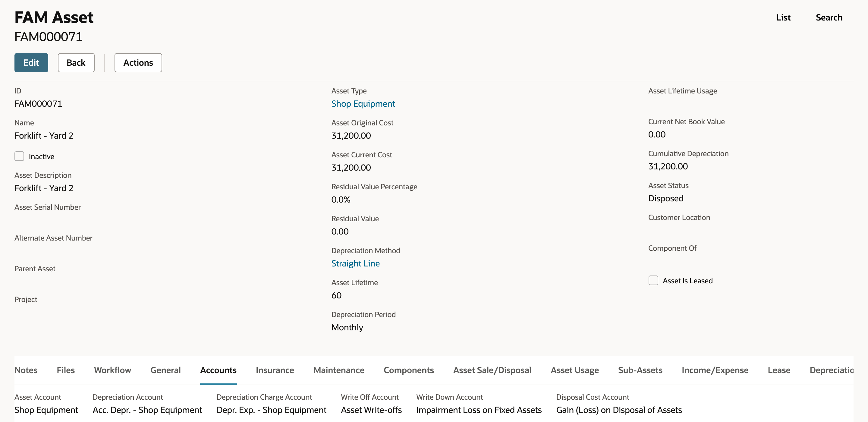
Task: Open the Sub-Assets tab
Action: pyautogui.click(x=640, y=370)
